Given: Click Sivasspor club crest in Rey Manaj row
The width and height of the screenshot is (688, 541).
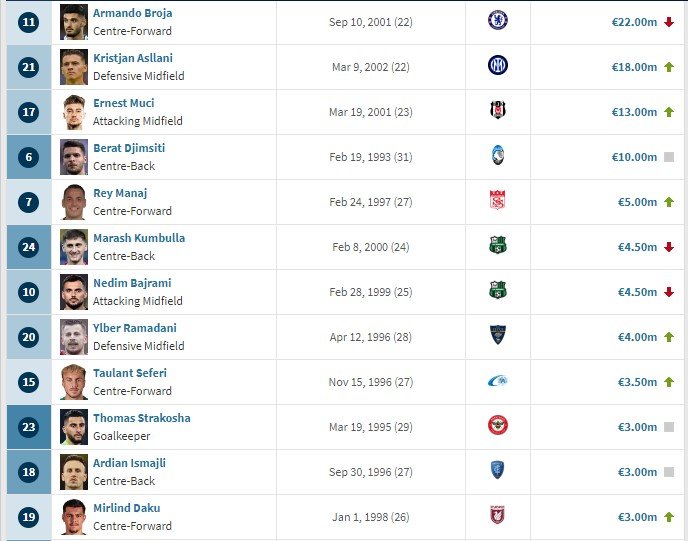Looking at the screenshot, I should coord(497,201).
